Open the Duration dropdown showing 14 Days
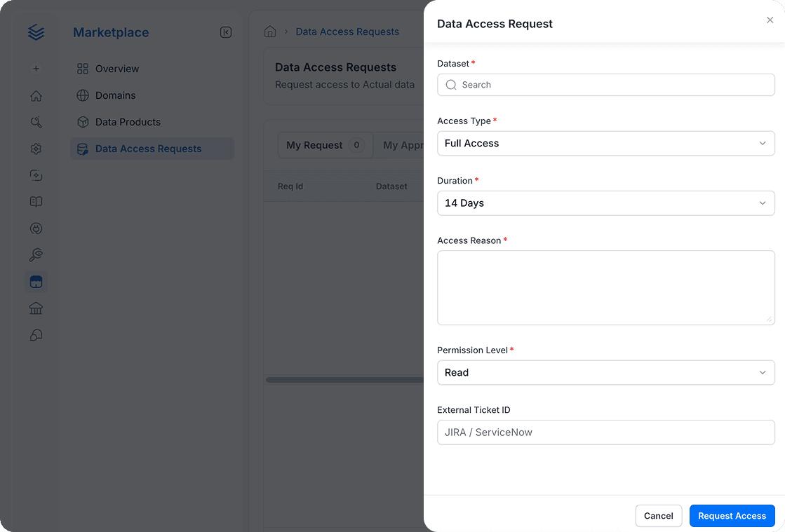Viewport: 785px width, 532px height. (x=606, y=203)
